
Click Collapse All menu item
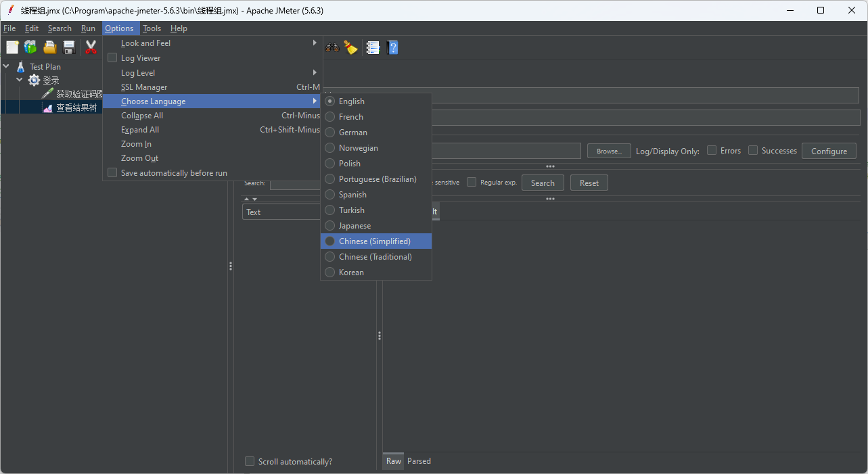212,115
